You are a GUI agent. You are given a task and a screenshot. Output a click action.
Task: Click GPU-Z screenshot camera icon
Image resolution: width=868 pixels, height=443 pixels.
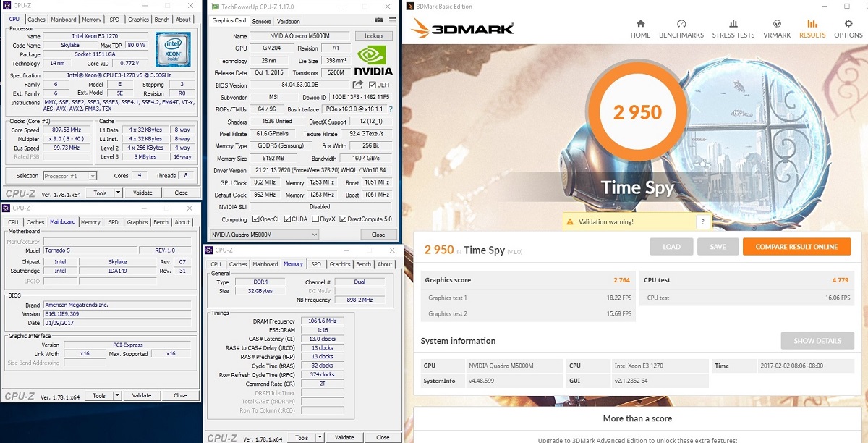coord(378,21)
